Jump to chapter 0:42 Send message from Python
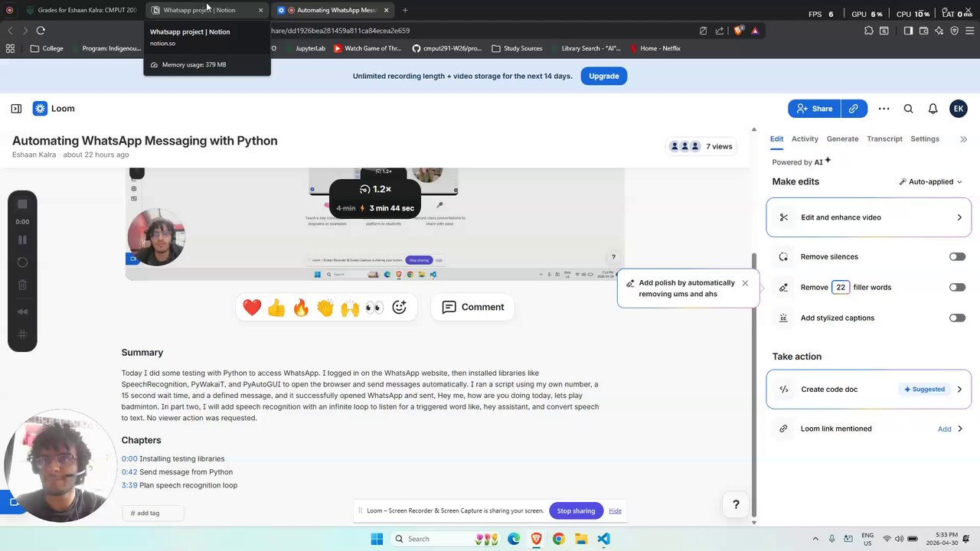Image resolution: width=980 pixels, height=551 pixels. (177, 472)
